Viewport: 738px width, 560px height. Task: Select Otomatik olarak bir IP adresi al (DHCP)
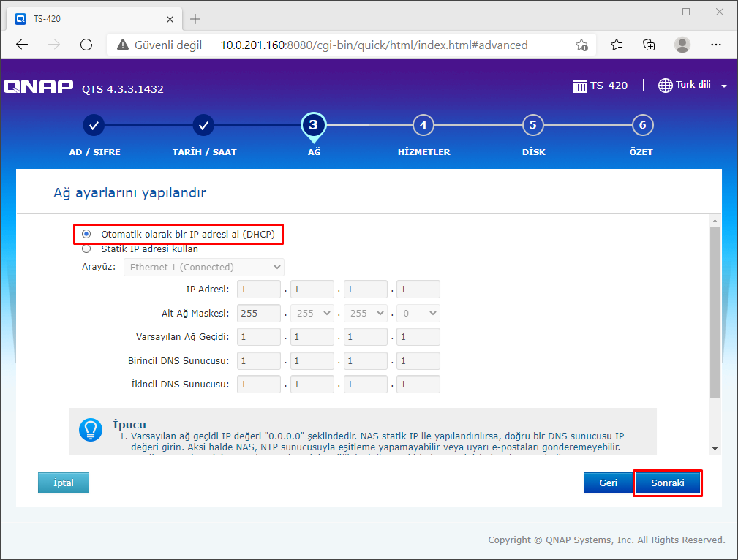click(86, 234)
